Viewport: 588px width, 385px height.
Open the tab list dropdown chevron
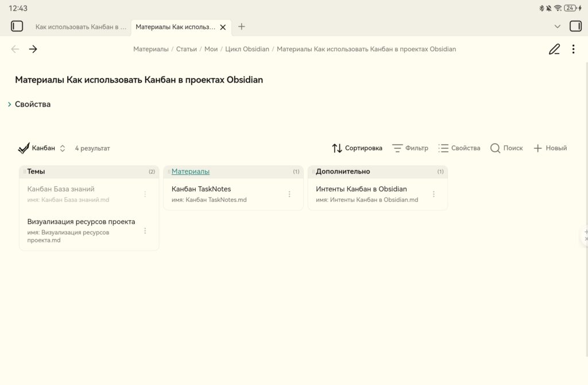click(x=557, y=26)
